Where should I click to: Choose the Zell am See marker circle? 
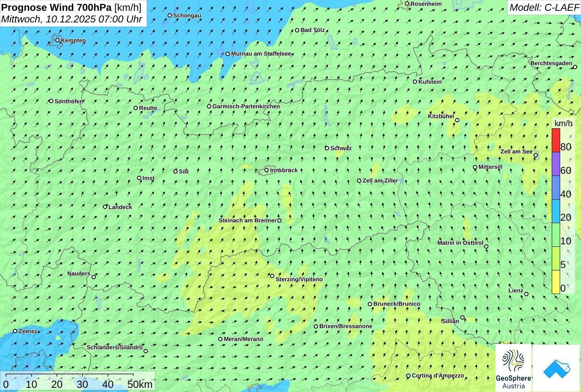pos(536,156)
